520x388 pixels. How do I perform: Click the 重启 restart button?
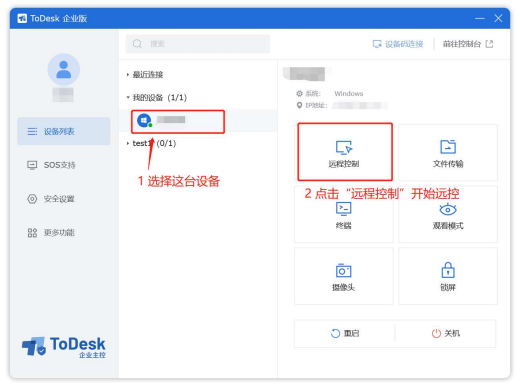coord(345,333)
